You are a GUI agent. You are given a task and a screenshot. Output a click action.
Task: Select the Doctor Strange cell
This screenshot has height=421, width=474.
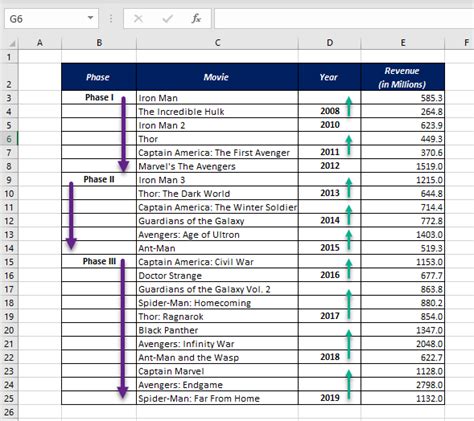click(x=217, y=275)
